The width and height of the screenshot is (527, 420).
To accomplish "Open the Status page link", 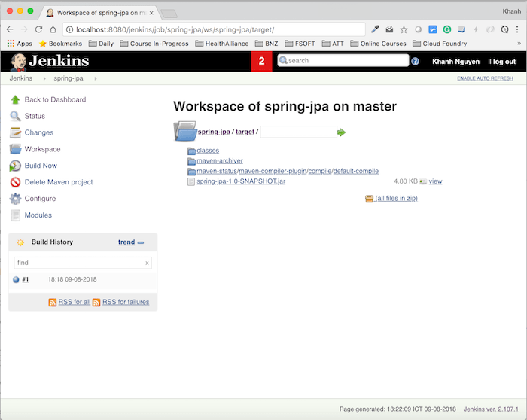I will click(35, 116).
